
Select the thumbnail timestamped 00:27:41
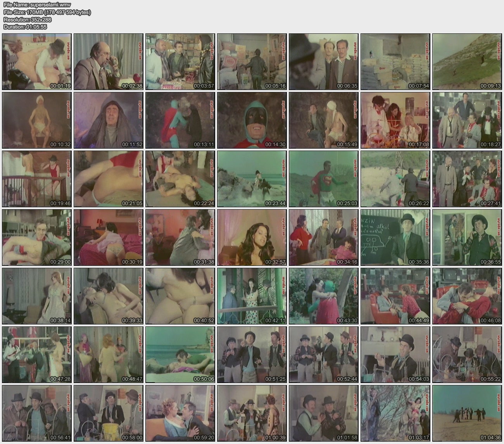pos(467,179)
